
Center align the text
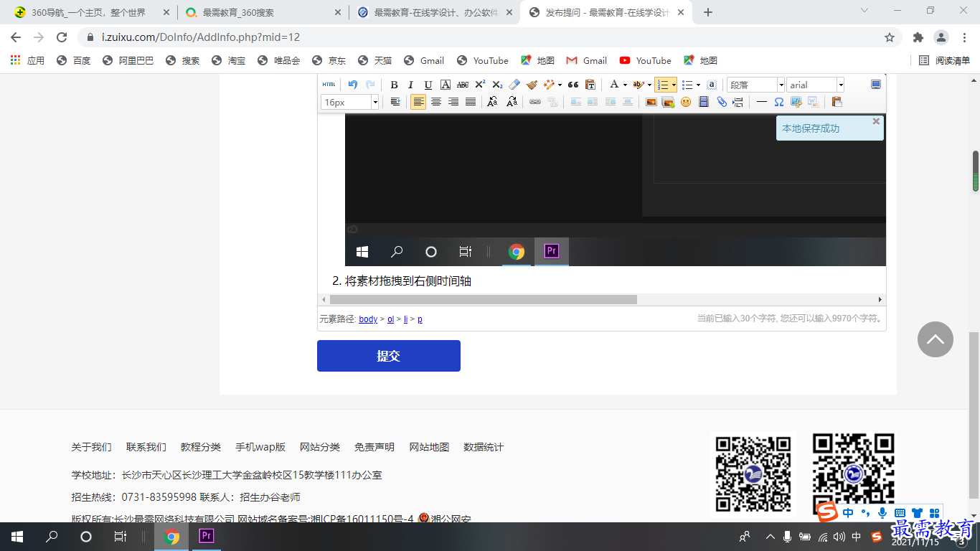435,102
